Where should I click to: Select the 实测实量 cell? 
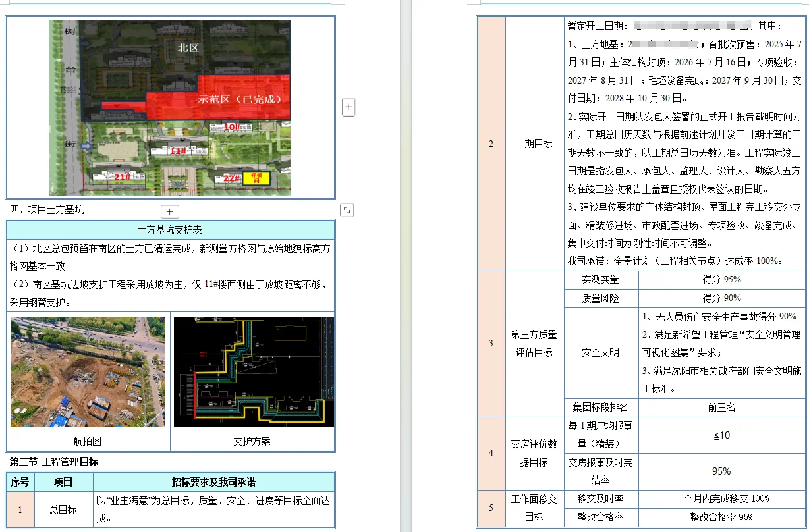click(x=601, y=279)
